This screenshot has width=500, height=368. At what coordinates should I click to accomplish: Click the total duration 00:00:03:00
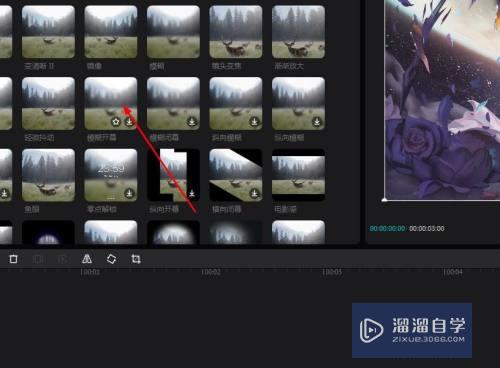tap(427, 228)
